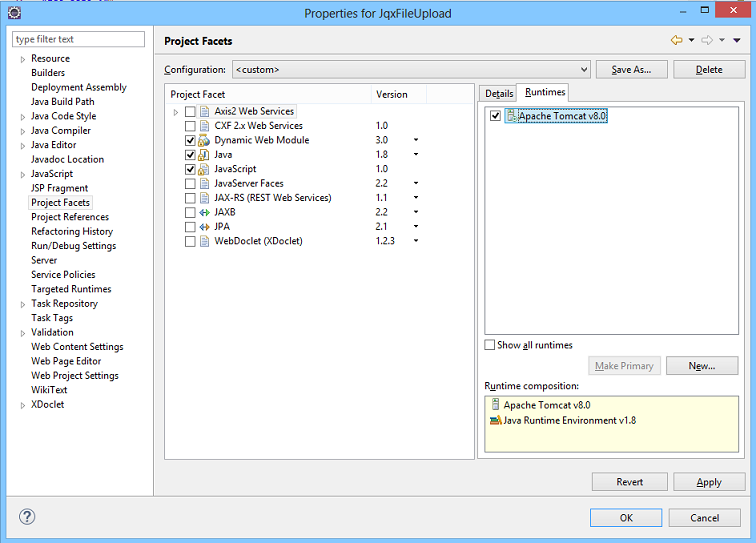Viewport: 756px width, 543px height.
Task: Toggle the Java facet checkbox
Action: pyautogui.click(x=190, y=155)
